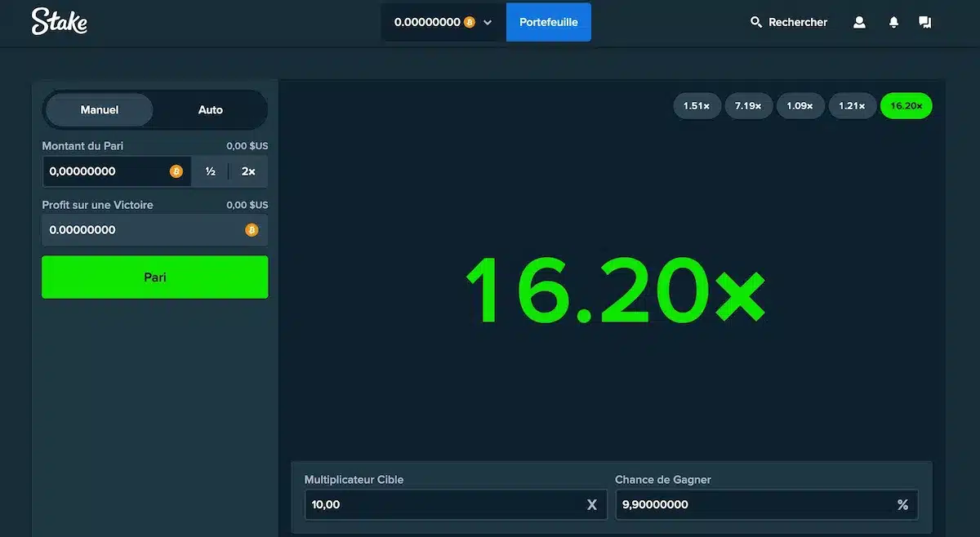Focus the Chance de Gagner input
Screen dimensions: 980x537
767,504
